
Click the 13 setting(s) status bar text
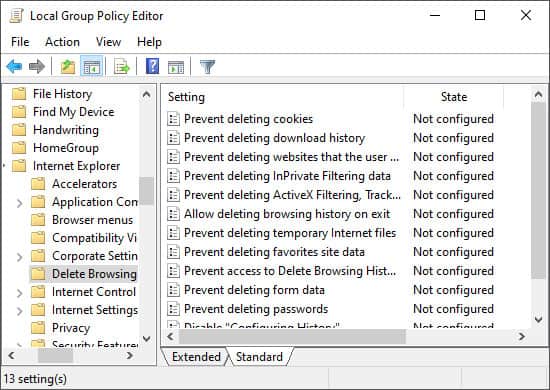coord(35,379)
